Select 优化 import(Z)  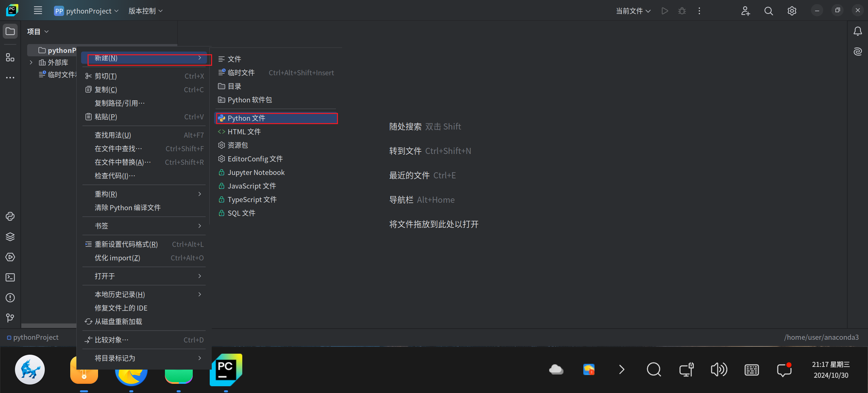(x=144, y=258)
